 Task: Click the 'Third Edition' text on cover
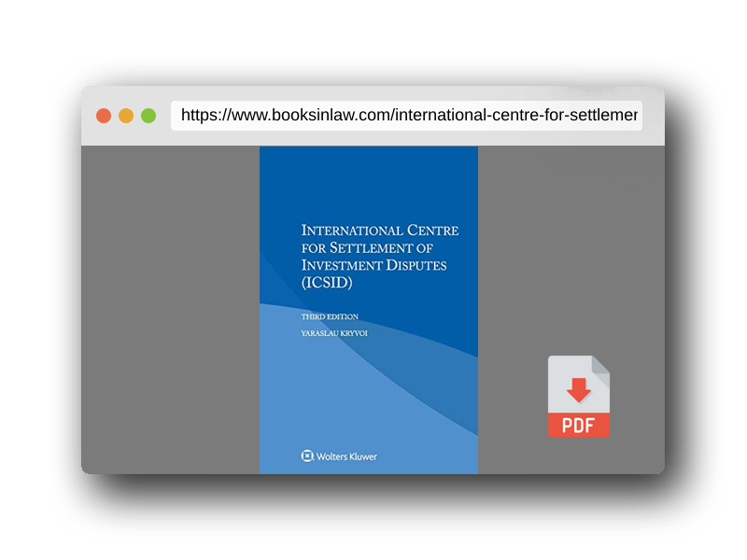pos(330,316)
